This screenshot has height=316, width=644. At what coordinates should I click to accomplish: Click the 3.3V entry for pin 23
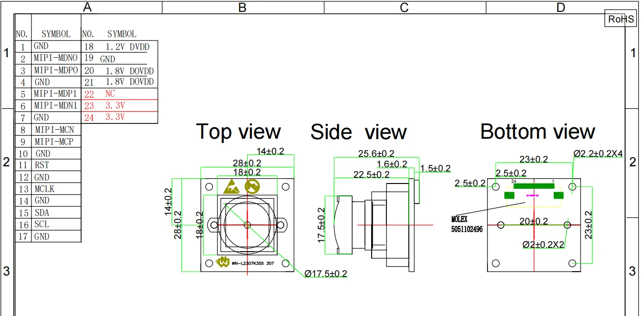[x=115, y=105]
